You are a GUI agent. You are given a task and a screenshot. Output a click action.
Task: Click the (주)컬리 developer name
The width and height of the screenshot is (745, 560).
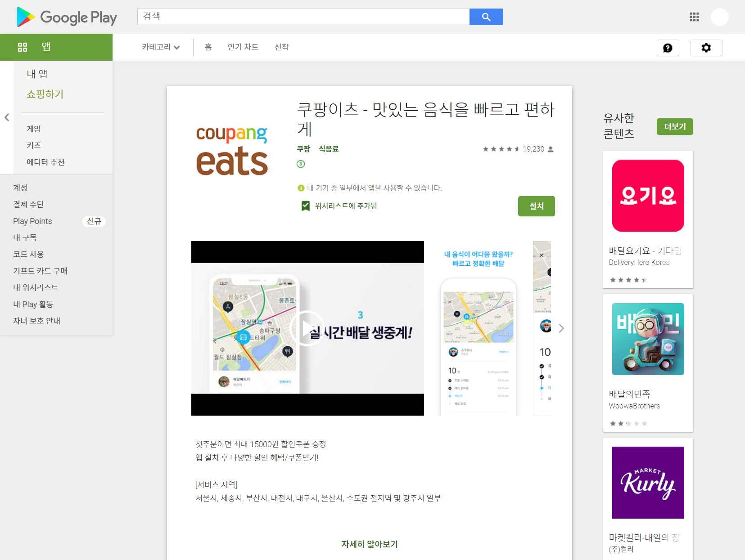point(621,549)
